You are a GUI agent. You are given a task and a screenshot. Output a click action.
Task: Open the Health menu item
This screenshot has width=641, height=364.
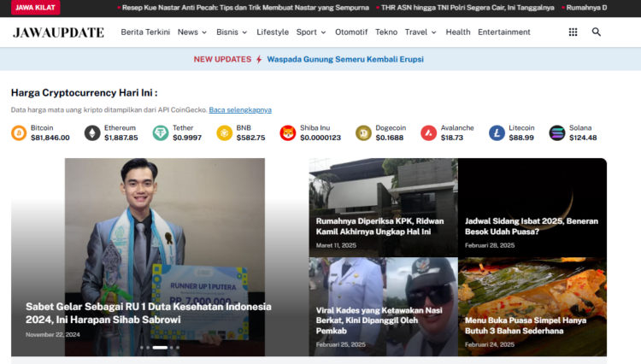pos(458,32)
